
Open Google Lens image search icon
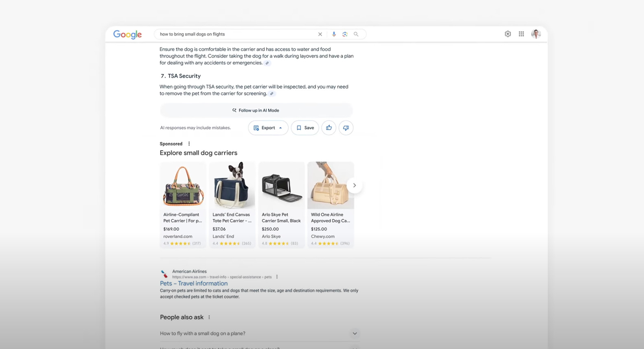click(345, 34)
